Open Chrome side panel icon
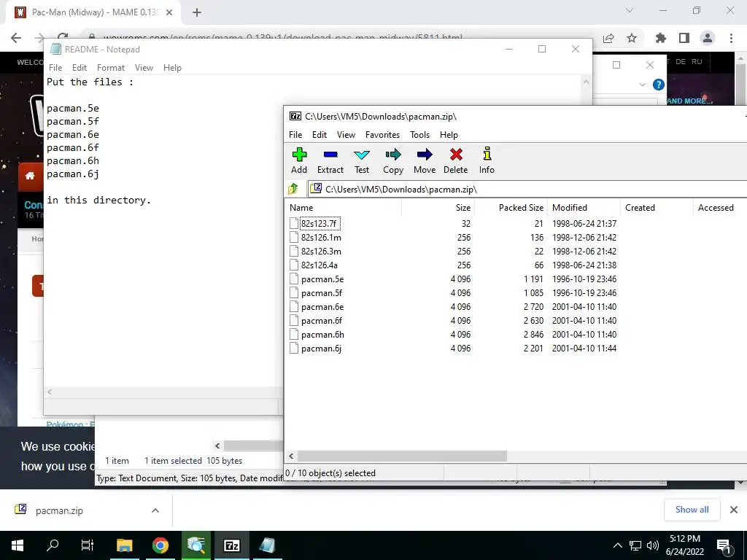This screenshot has height=560, width=747. pos(684,38)
